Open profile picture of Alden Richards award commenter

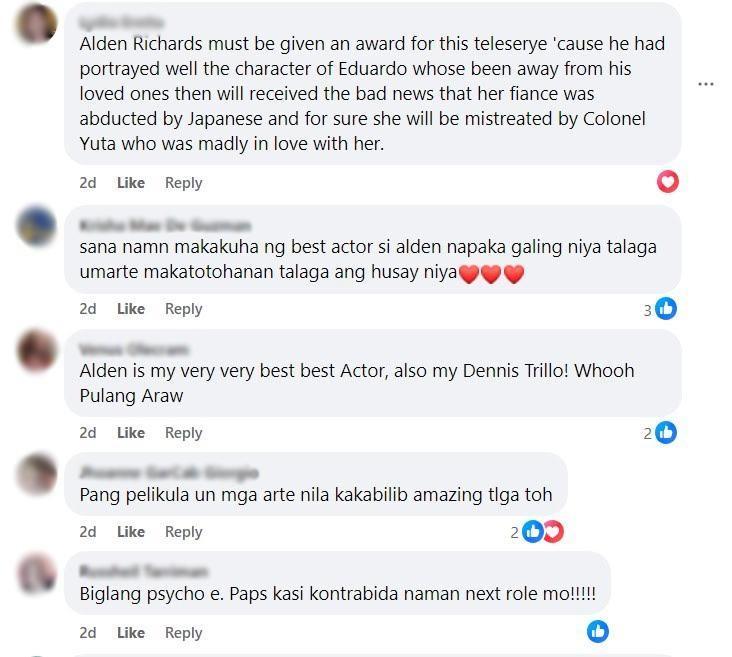[x=36, y=23]
